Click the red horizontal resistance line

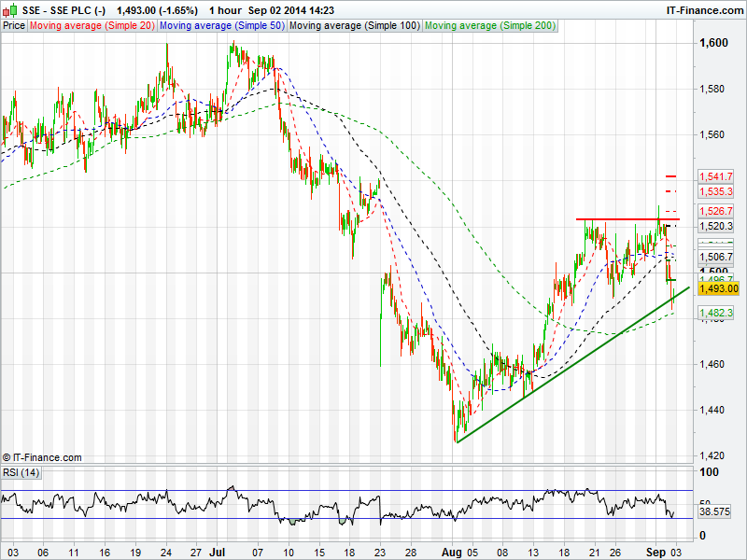pos(627,219)
